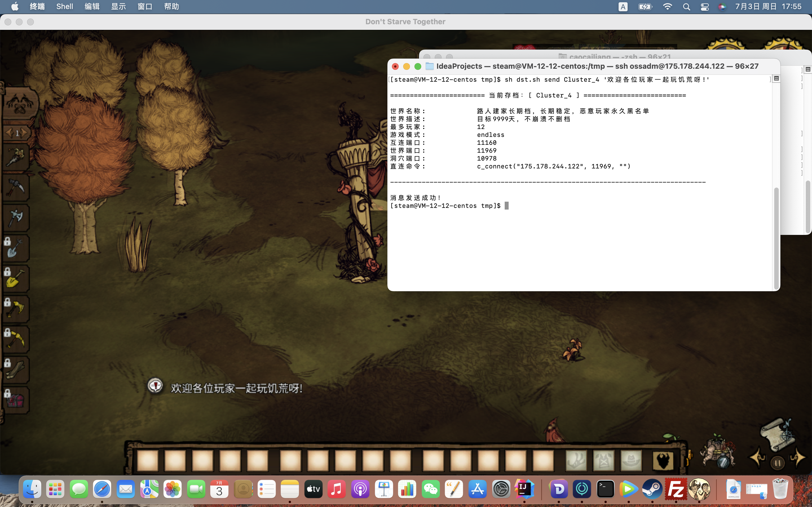This screenshot has width=812, height=507.
Task: Select the unlocked axe crafting recipe
Action: click(x=16, y=218)
